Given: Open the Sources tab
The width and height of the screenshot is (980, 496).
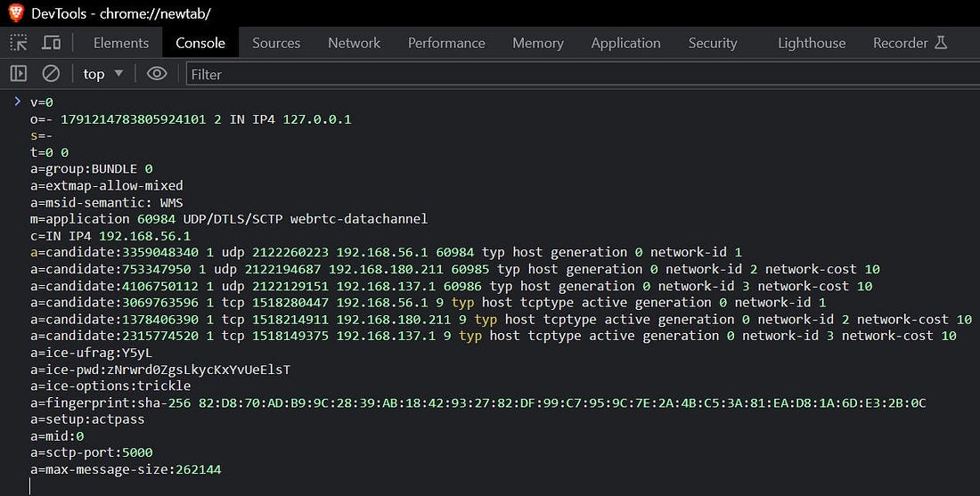Looking at the screenshot, I should tap(276, 43).
